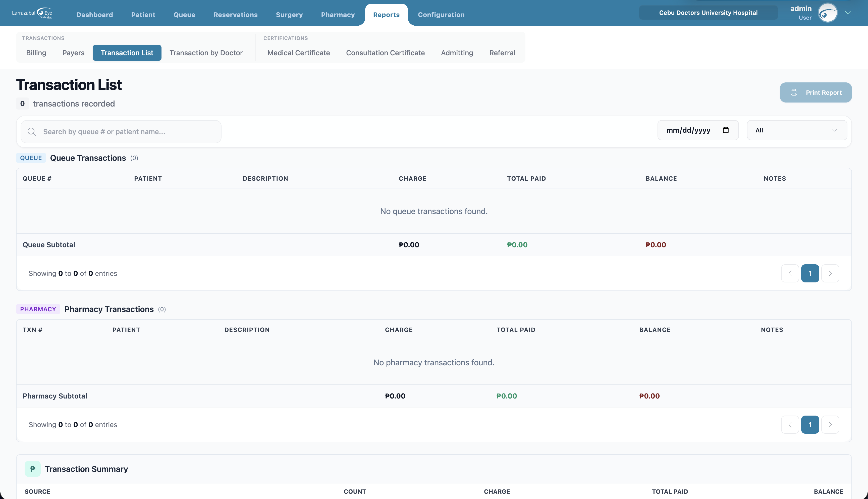This screenshot has height=499, width=868.
Task: Go to previous page in Pharmacy Transactions
Action: point(790,425)
